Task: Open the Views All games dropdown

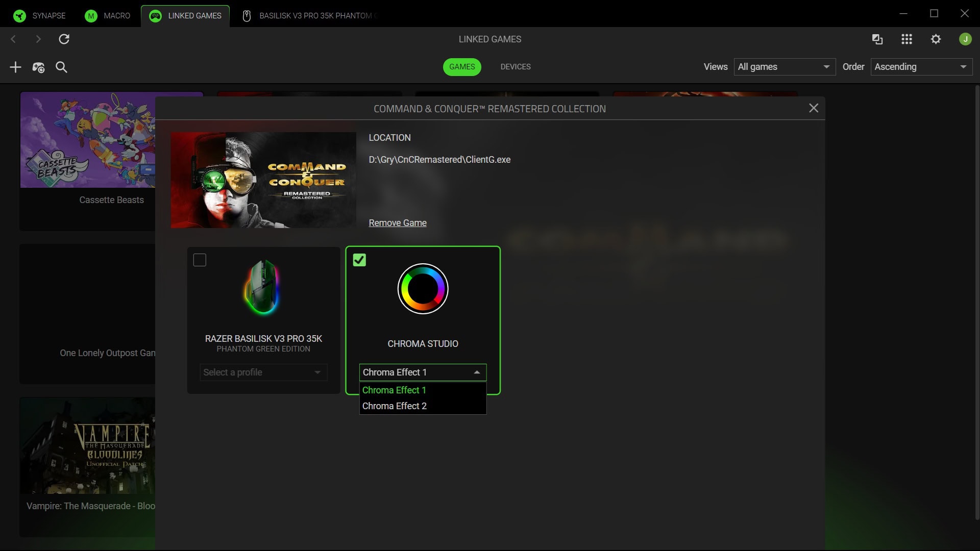Action: 785,67
